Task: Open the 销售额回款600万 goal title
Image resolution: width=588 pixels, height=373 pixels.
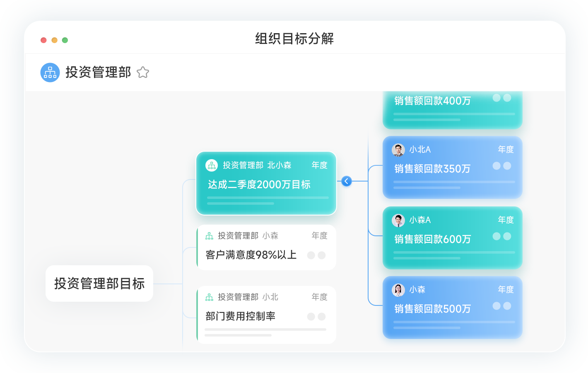Action: [433, 240]
